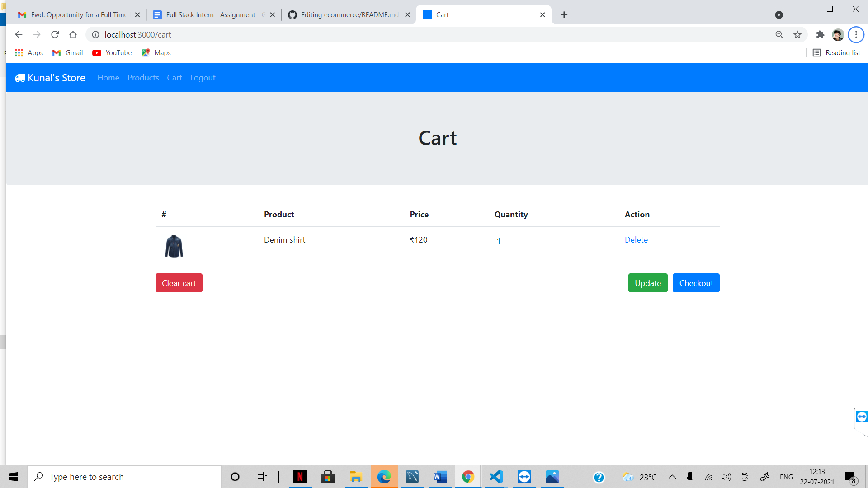Open a new browser tab

click(x=564, y=15)
